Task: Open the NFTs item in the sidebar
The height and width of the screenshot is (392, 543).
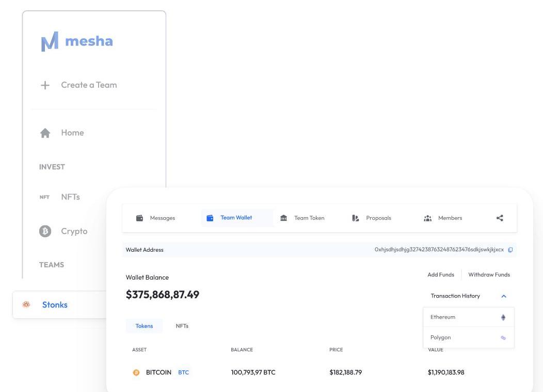Action: click(70, 197)
